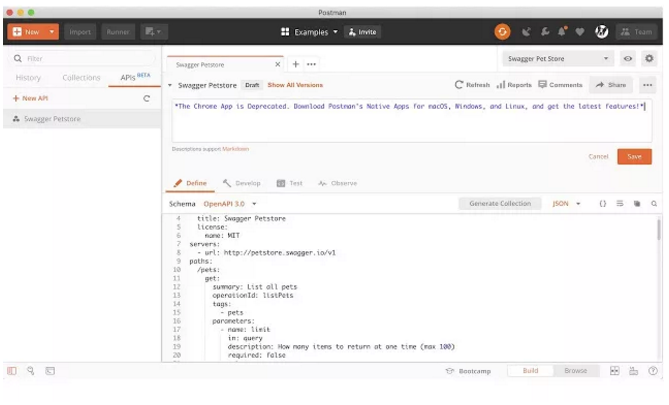Toggle the environment quick look eye icon

pos(628,58)
